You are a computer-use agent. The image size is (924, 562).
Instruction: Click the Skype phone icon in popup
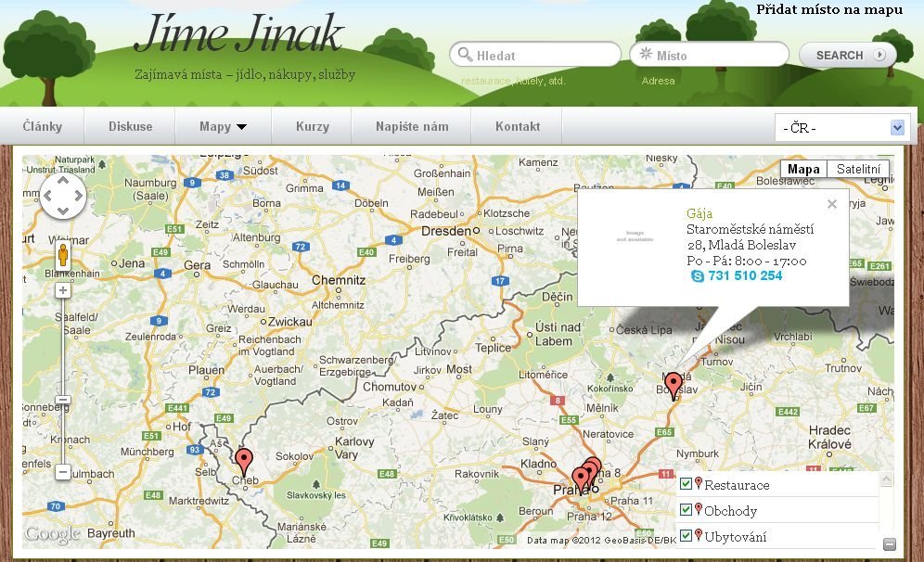click(x=697, y=276)
